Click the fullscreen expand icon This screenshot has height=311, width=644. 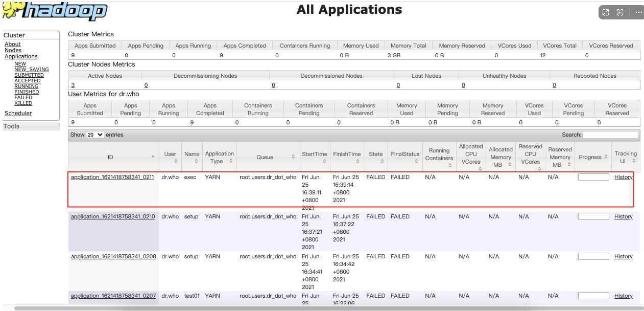[606, 13]
